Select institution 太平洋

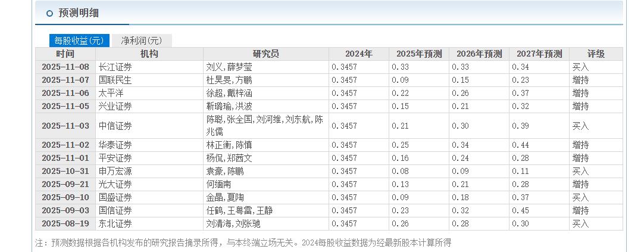click(111, 94)
